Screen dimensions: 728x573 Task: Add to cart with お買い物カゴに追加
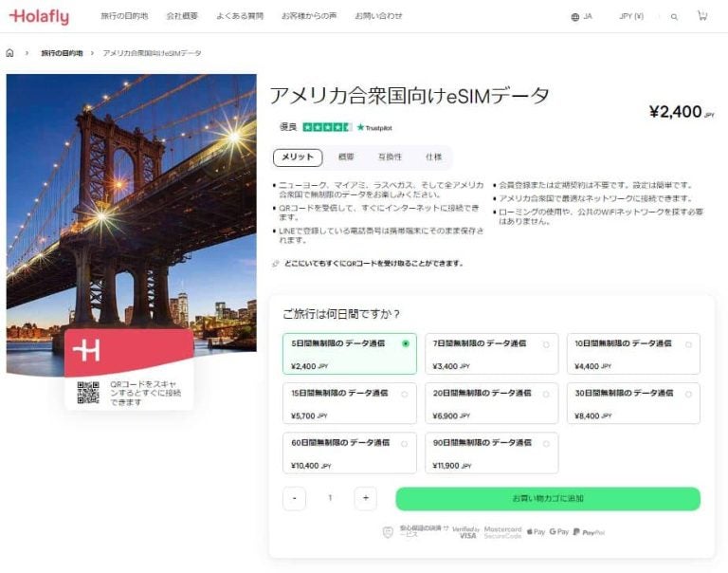point(548,499)
